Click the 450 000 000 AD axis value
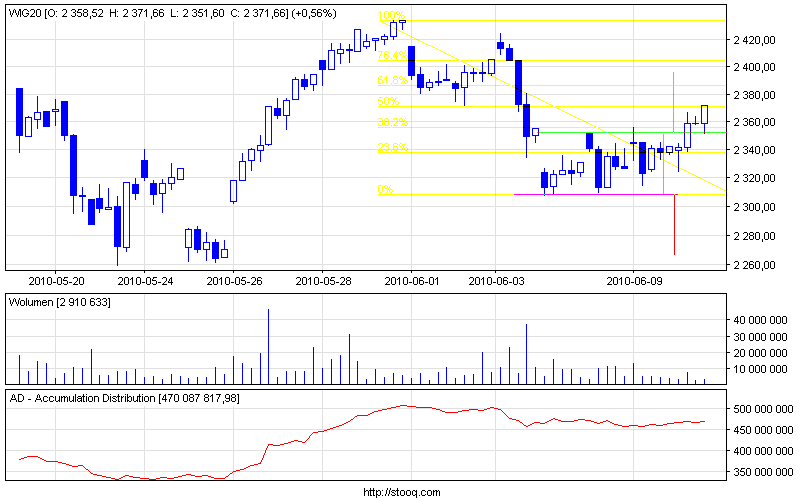This screenshot has width=800, height=500. coord(763,430)
